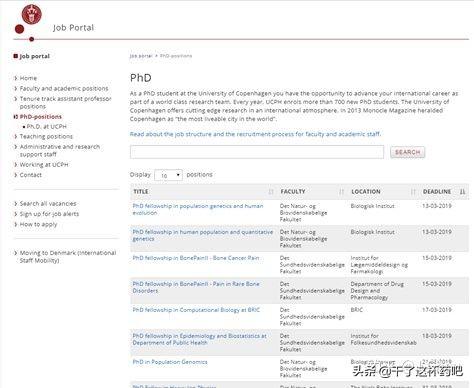This screenshot has width=474, height=388.
Task: Sort table by Faculty column arrows
Action: [x=342, y=192]
